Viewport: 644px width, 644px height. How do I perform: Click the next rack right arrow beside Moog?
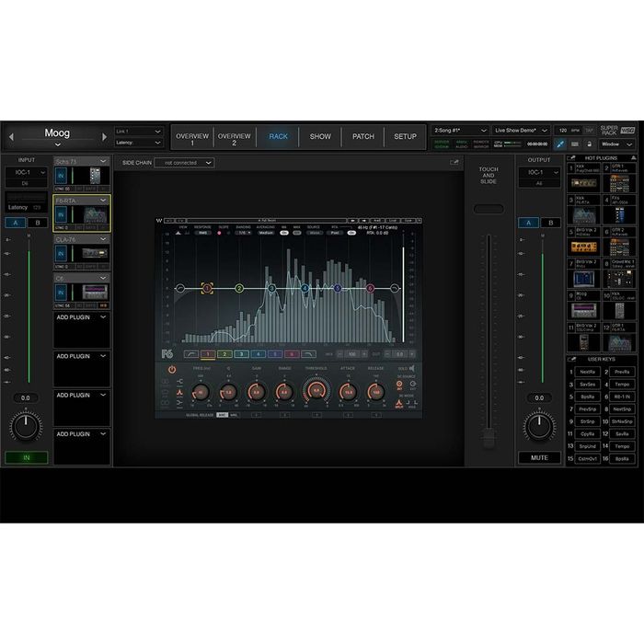point(103,136)
